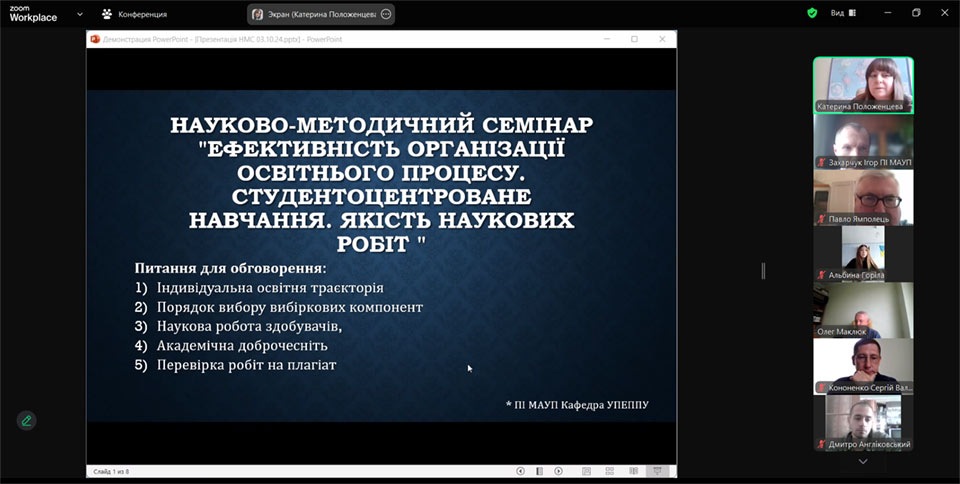Viewport: 960px width, 484px height.
Task: Open the Вид view layout menu
Action: coord(843,13)
